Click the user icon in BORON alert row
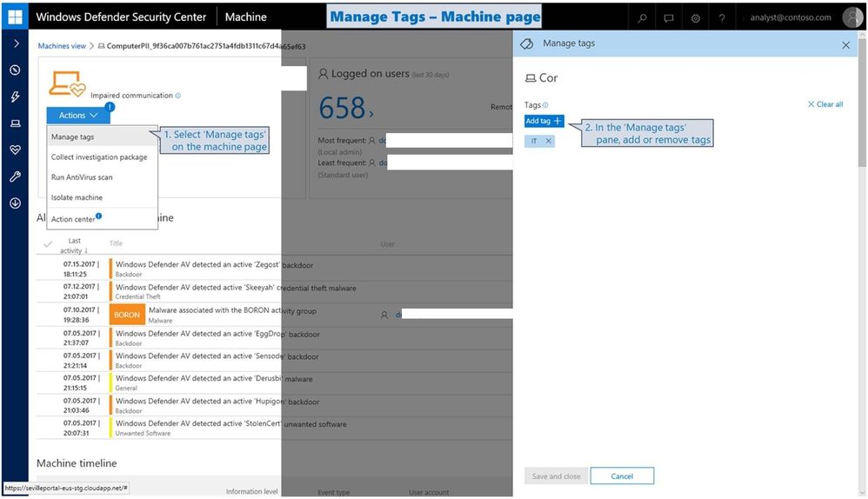 pyautogui.click(x=384, y=315)
